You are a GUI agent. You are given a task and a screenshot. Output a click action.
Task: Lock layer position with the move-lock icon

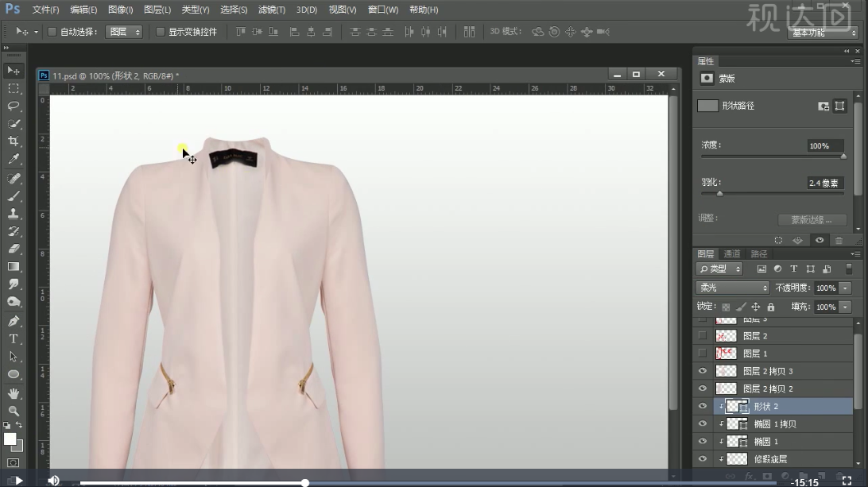(756, 307)
